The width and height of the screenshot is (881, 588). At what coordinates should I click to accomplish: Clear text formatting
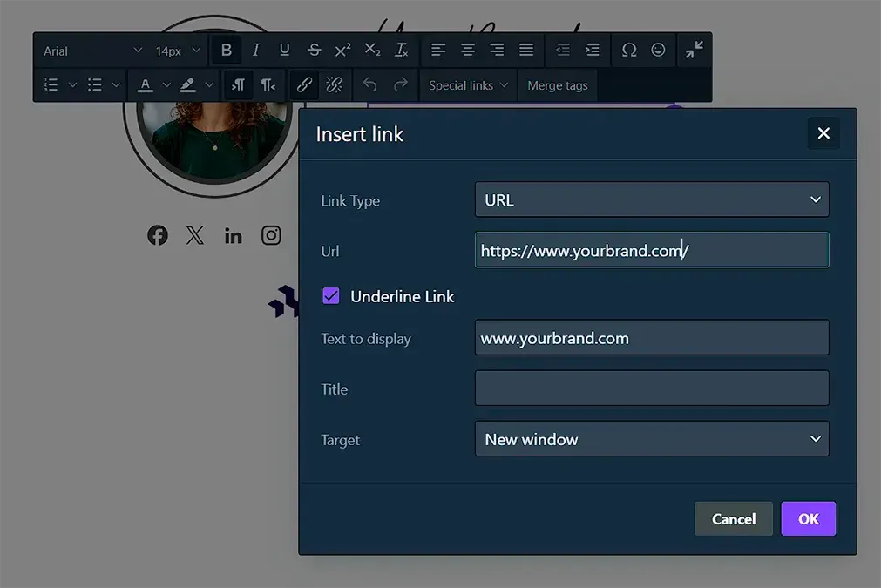tap(401, 51)
